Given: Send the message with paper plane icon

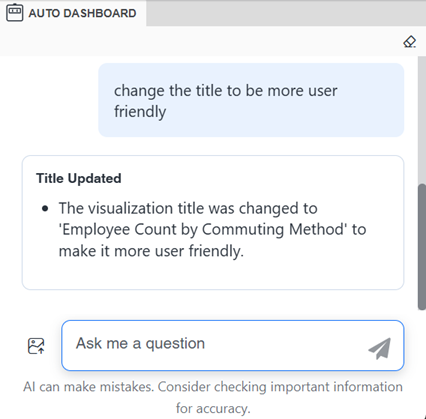Looking at the screenshot, I should click(x=380, y=348).
